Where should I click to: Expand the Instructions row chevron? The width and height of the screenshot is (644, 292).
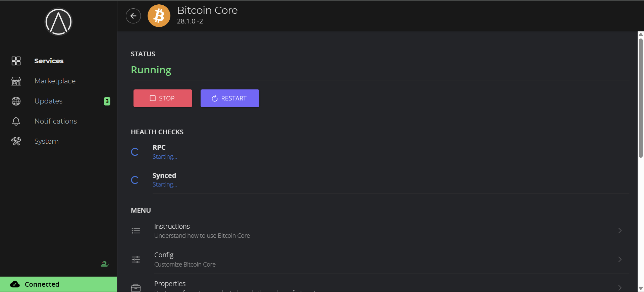(620, 231)
